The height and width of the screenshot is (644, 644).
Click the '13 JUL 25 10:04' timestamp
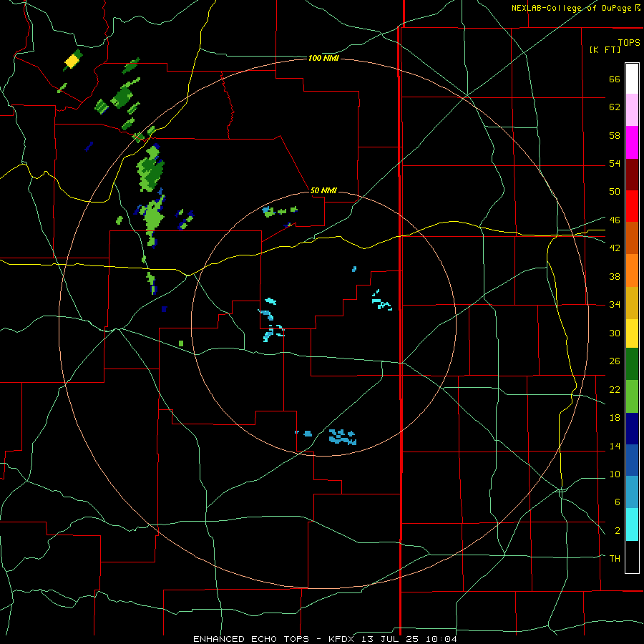pos(409,639)
